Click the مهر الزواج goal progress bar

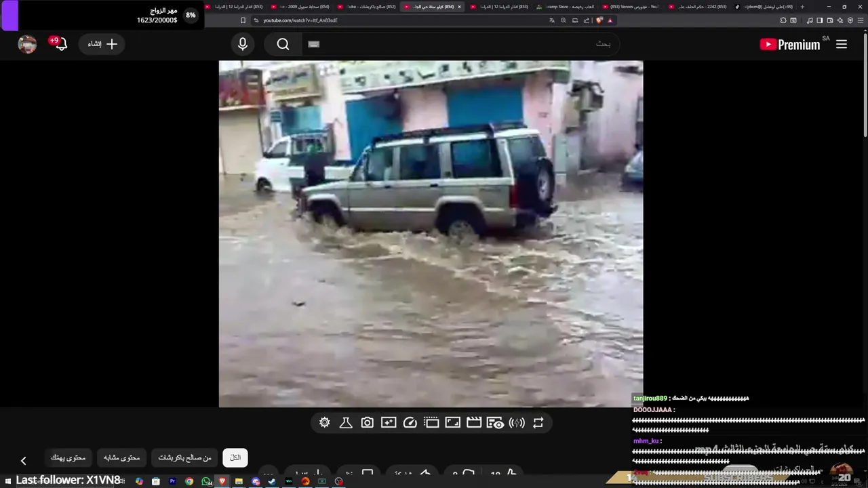(x=102, y=16)
